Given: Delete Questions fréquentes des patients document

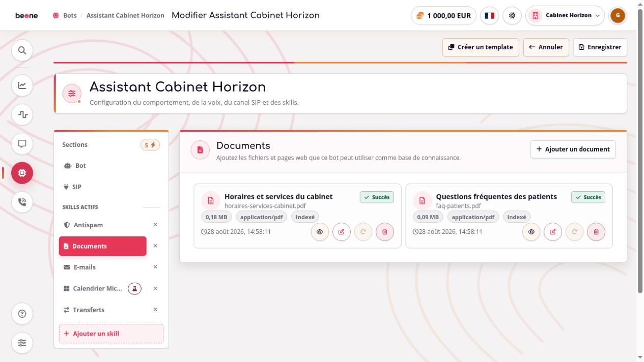Looking at the screenshot, I should (x=596, y=232).
